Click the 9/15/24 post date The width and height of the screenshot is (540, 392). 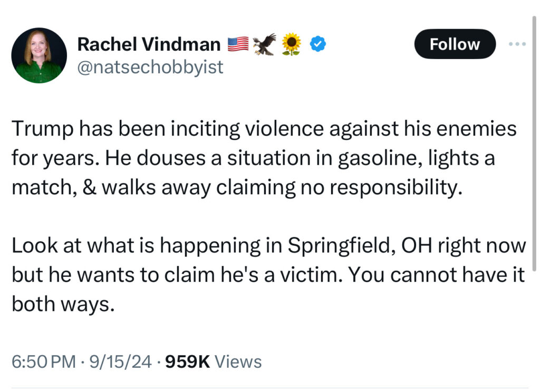pos(120,362)
